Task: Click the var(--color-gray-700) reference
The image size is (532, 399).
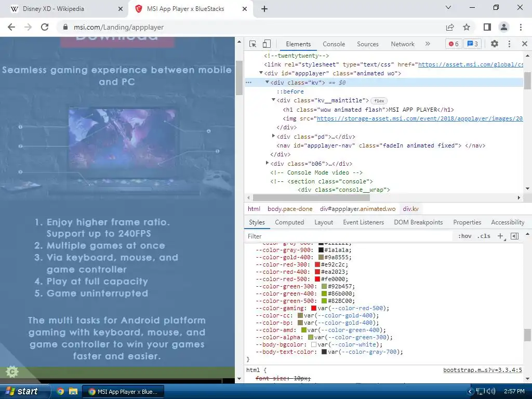Action: pos(365,352)
